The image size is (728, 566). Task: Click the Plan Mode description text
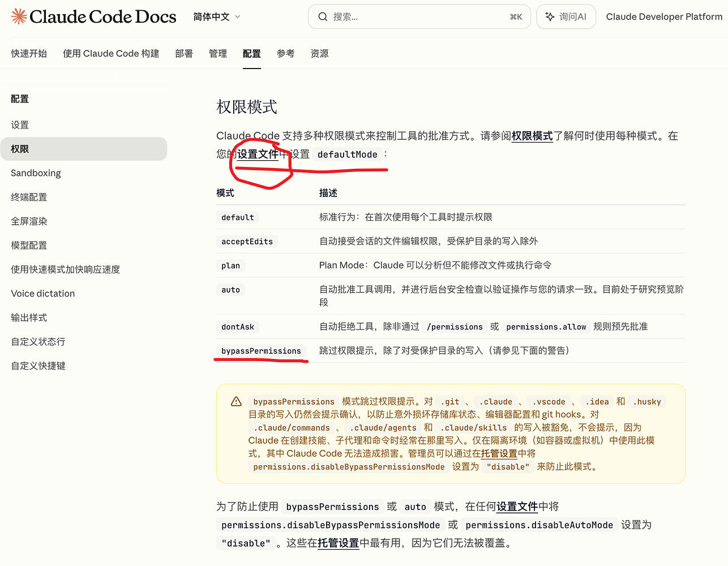click(x=435, y=265)
